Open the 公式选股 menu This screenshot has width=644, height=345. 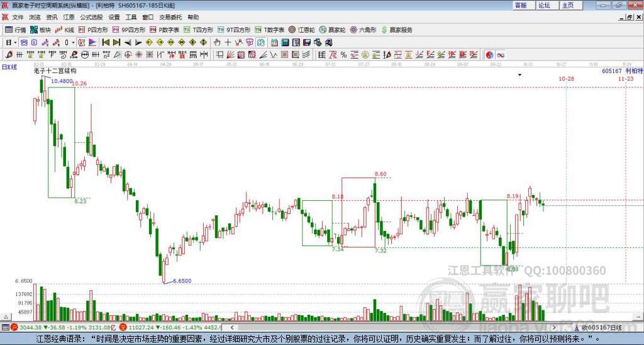(91, 17)
